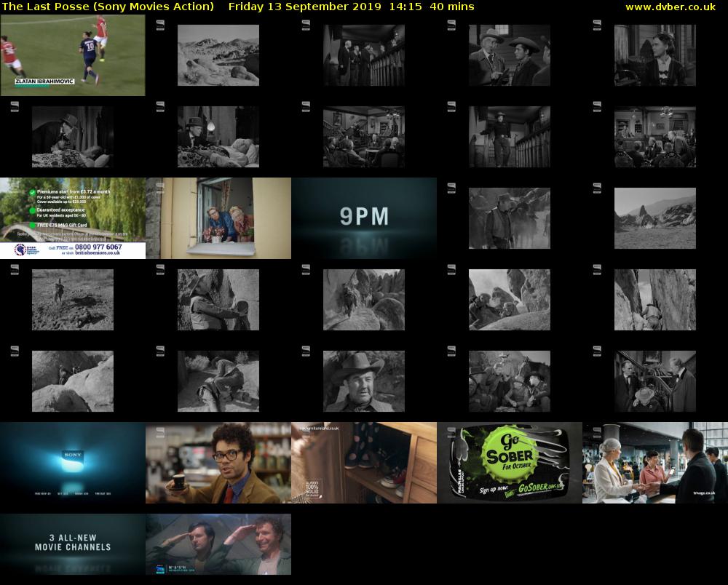Viewport: 728px width, 585px height.
Task: Click the duration '40 mins'
Action: 452,7
